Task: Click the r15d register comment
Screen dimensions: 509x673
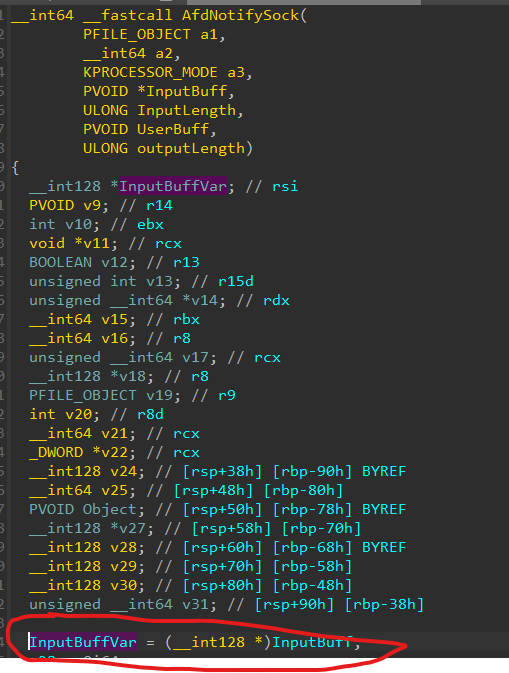Action: [236, 281]
